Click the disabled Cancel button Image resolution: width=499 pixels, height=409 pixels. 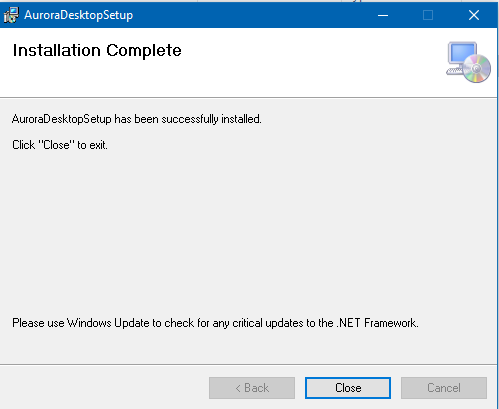coord(444,388)
